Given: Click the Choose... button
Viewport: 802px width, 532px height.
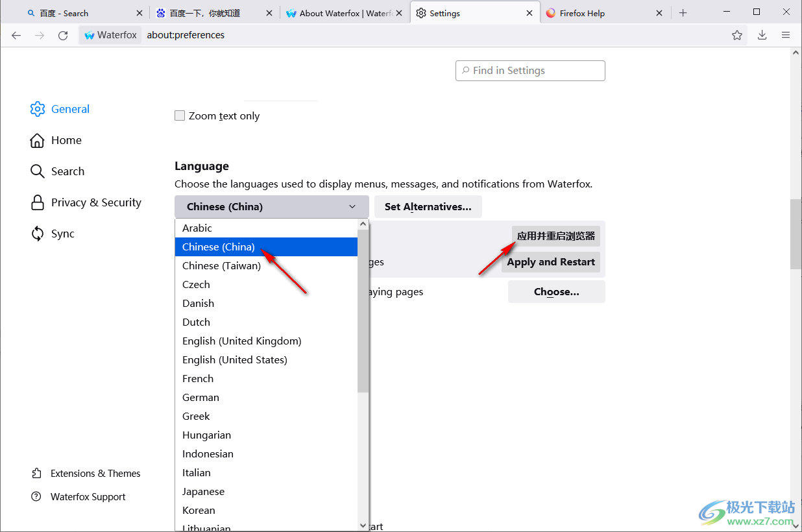Looking at the screenshot, I should tap(557, 292).
